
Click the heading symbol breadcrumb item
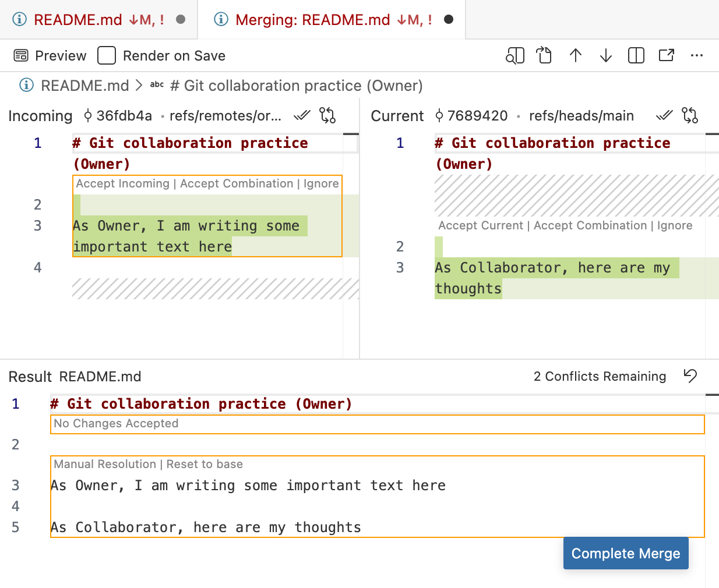pyautogui.click(x=296, y=86)
